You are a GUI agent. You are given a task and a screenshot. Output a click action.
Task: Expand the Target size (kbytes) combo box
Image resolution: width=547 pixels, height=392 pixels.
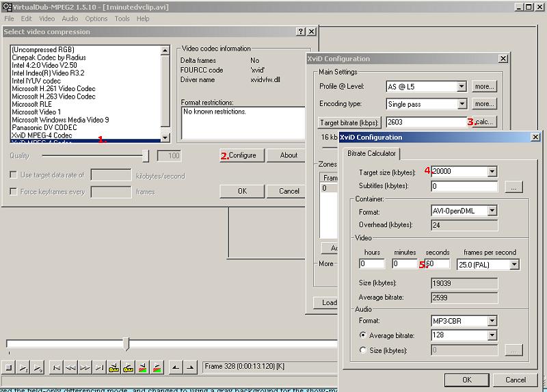click(x=492, y=172)
